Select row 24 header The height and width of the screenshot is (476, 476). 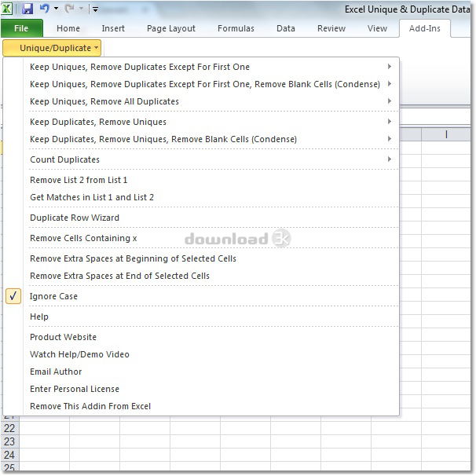(9, 455)
